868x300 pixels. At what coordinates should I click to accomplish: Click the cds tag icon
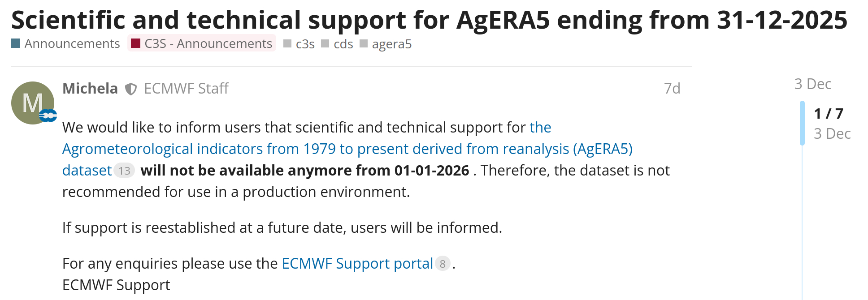(x=325, y=44)
